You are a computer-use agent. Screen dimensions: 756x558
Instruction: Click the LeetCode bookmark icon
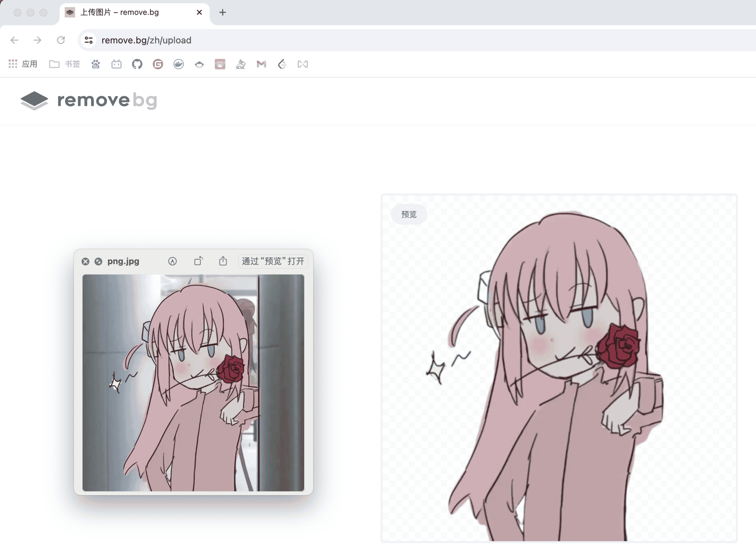[282, 64]
